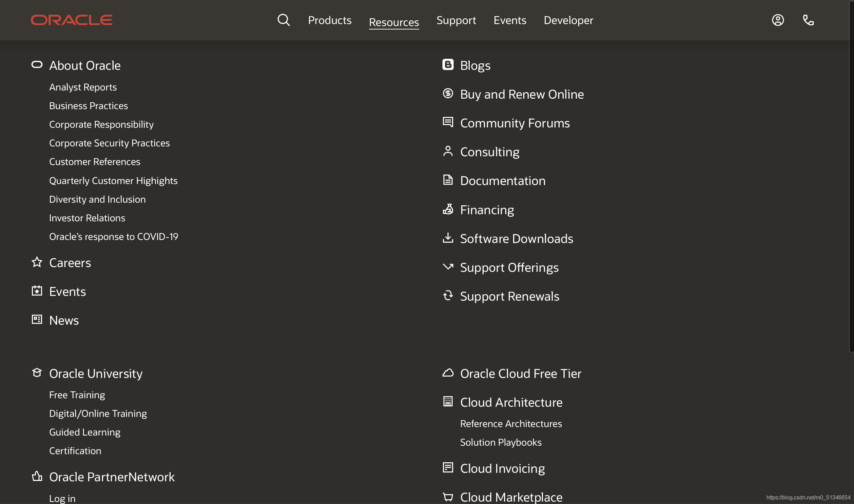Open the Developer menu

568,20
